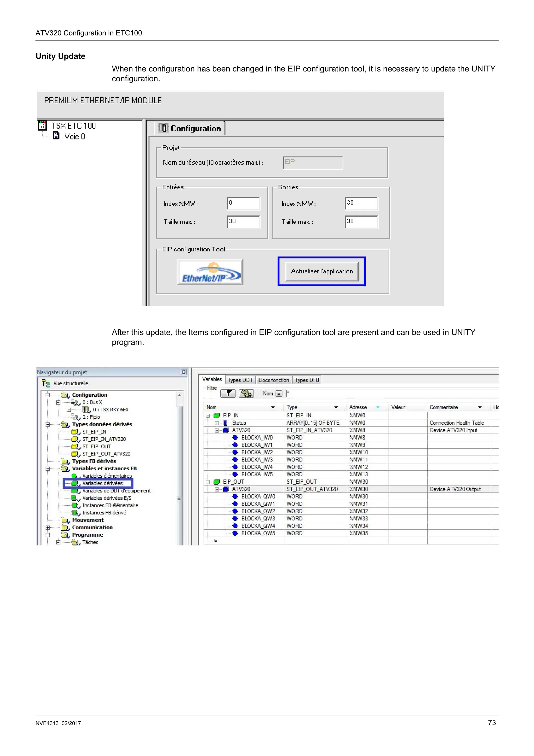Open Variables de DDT d'équipement

tap(117, 491)
